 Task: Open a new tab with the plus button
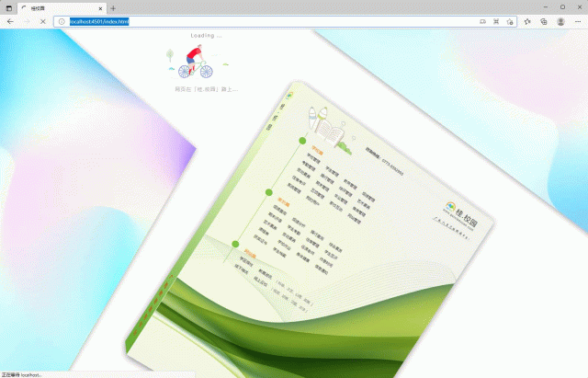pyautogui.click(x=113, y=7)
